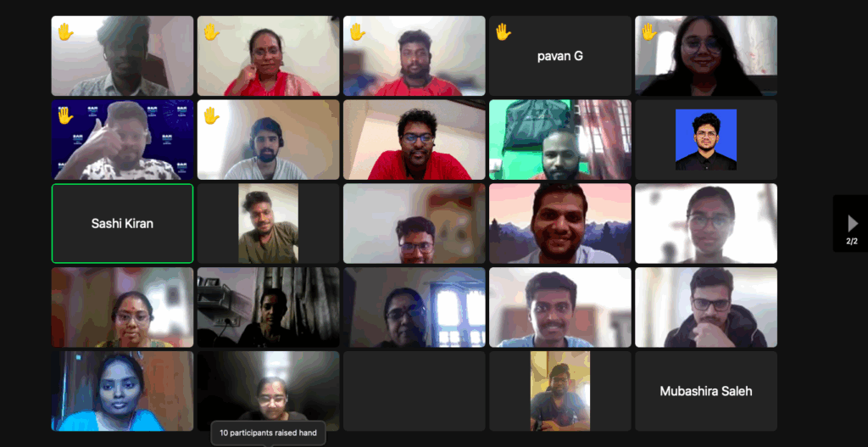The image size is (868, 447).
Task: Select the smiling man with mountain background
Action: click(x=560, y=223)
